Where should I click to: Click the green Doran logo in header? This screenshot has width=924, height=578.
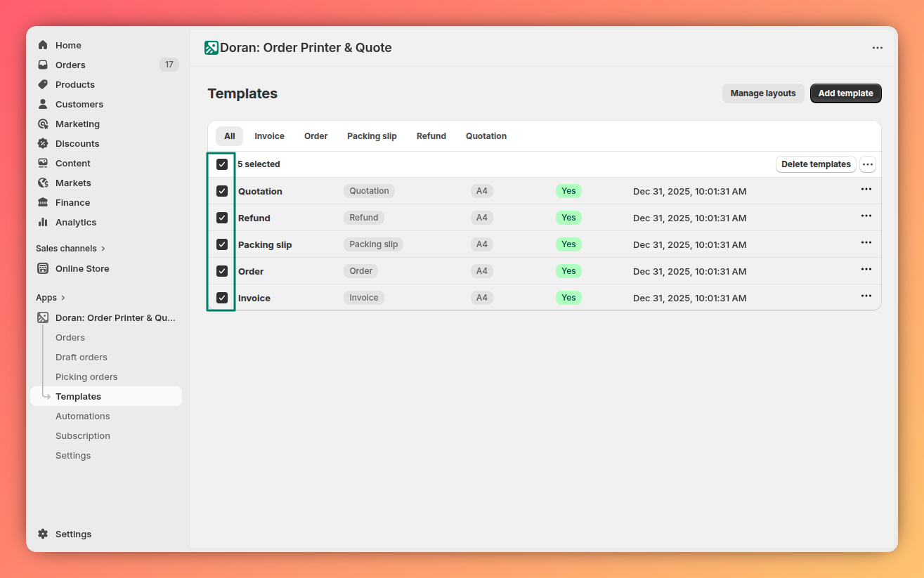(212, 48)
